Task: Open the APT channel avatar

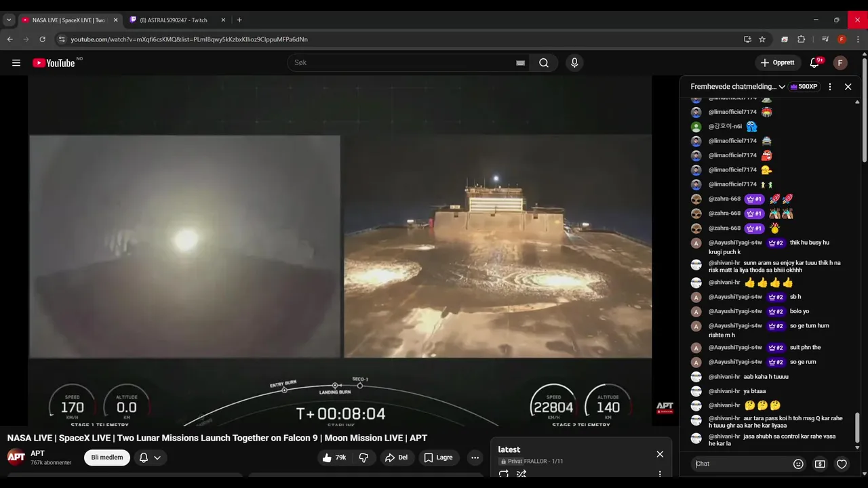Action: click(16, 457)
